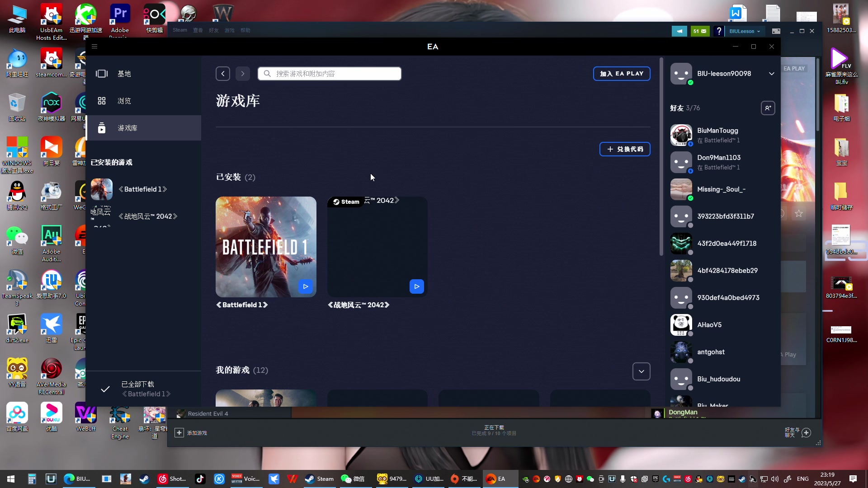868x488 pixels.
Task: Open the 查看 menu in Steam window
Action: (198, 30)
